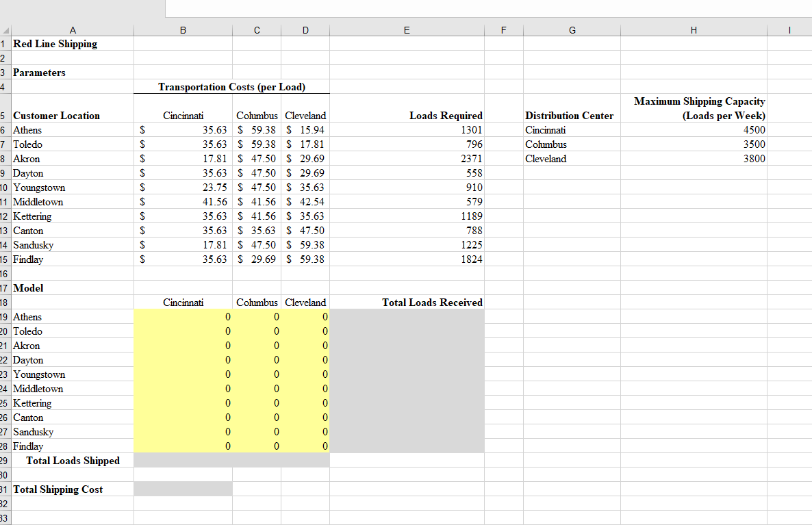Select Toledo Cleveland cost 17.81
Viewport: 812px width, 525px height.
tap(305, 144)
